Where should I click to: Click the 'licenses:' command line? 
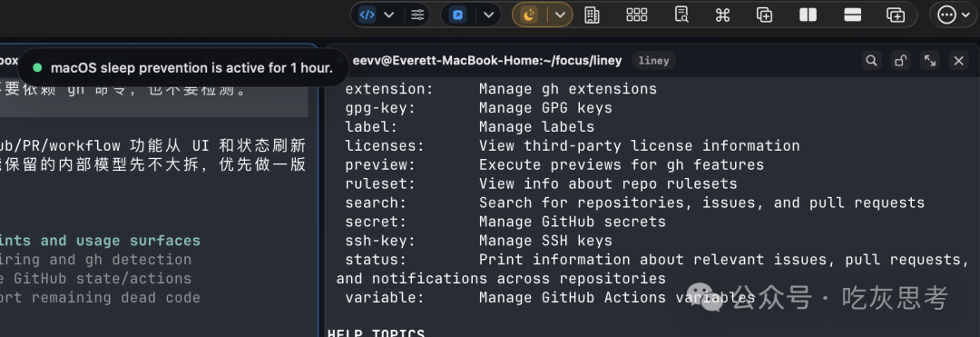coord(572,145)
